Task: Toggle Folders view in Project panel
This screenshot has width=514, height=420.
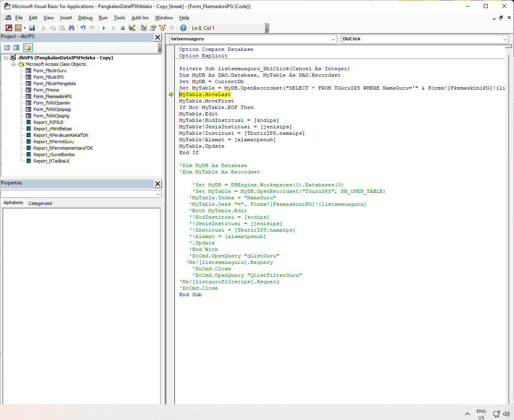Action: click(28, 48)
